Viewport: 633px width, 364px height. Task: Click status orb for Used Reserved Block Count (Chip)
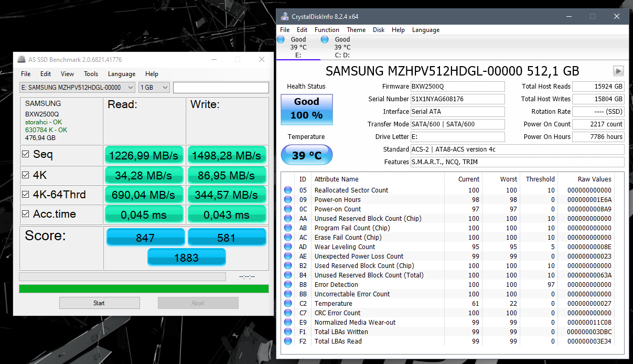coord(288,265)
